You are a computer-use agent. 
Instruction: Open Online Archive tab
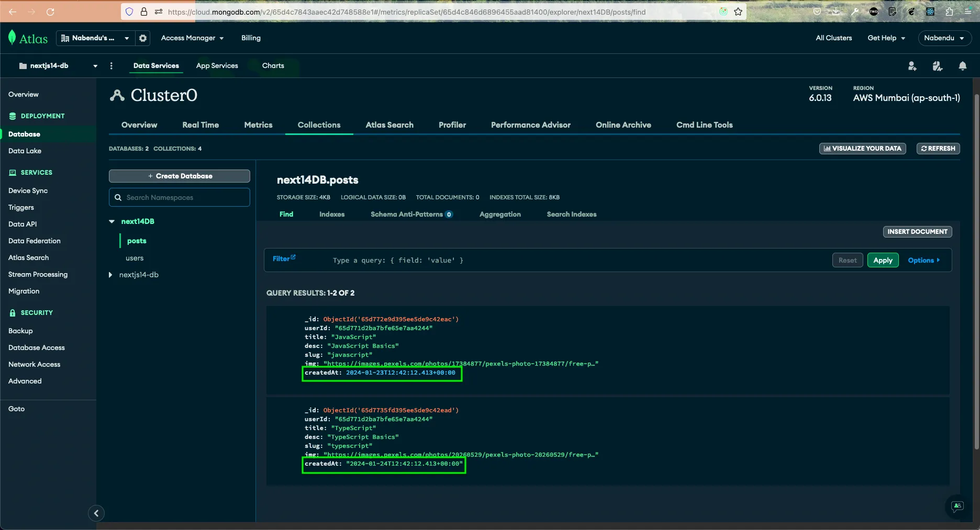(x=623, y=125)
